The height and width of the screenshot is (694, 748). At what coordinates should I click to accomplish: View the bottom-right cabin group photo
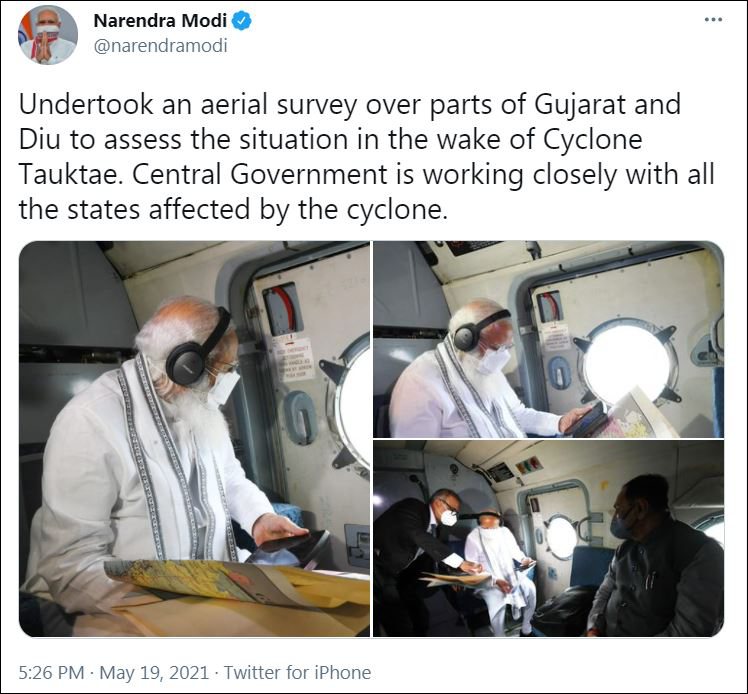[x=548, y=539]
